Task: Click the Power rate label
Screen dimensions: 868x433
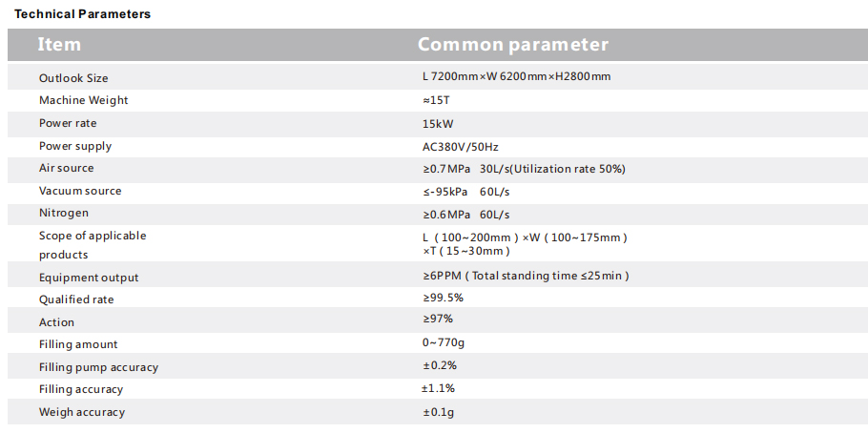Action: pos(68,123)
